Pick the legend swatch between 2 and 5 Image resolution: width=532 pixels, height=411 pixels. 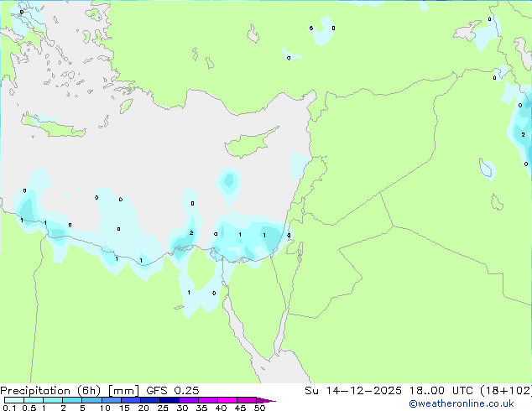72,400
